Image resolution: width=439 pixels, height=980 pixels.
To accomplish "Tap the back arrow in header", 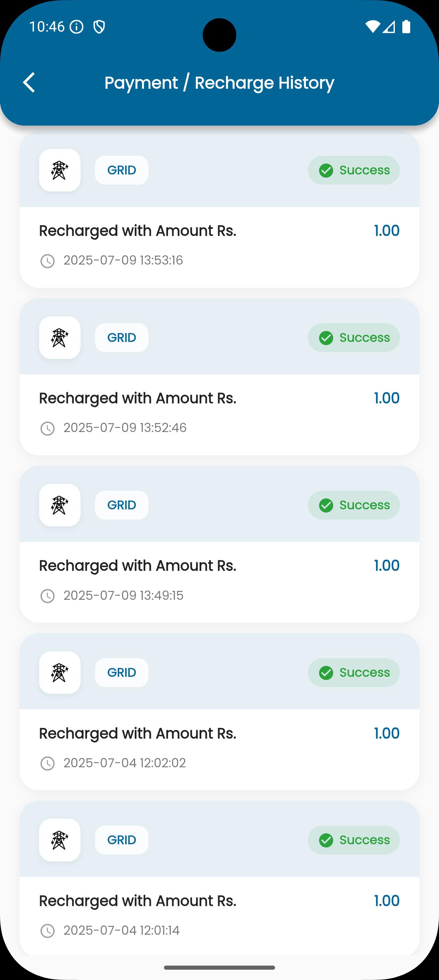I will point(29,82).
